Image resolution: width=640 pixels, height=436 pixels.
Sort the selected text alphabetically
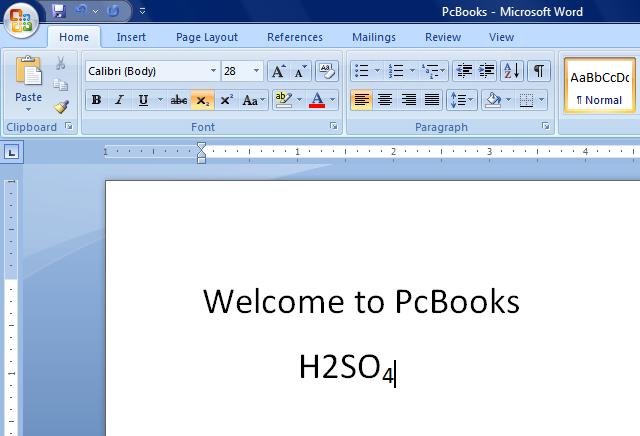pyautogui.click(x=512, y=71)
